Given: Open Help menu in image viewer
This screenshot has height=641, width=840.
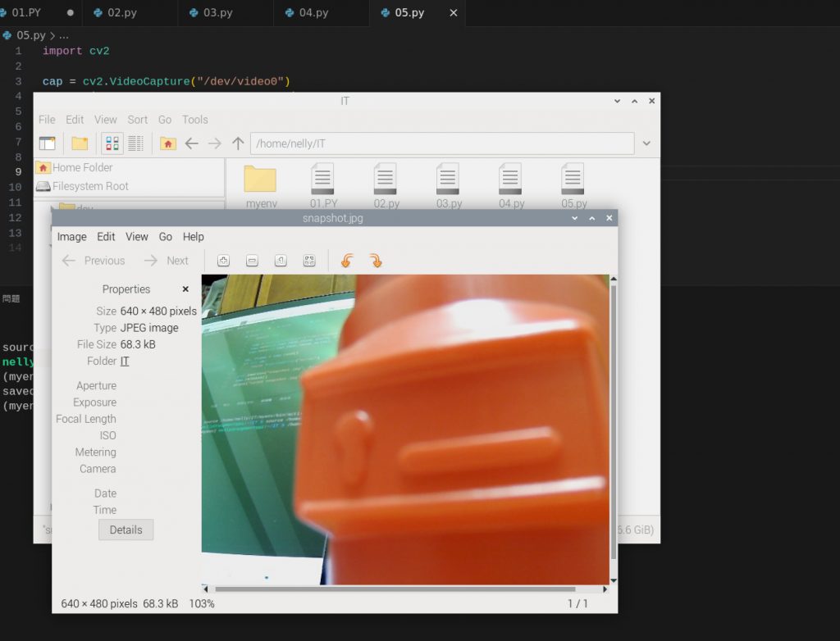Looking at the screenshot, I should [194, 237].
